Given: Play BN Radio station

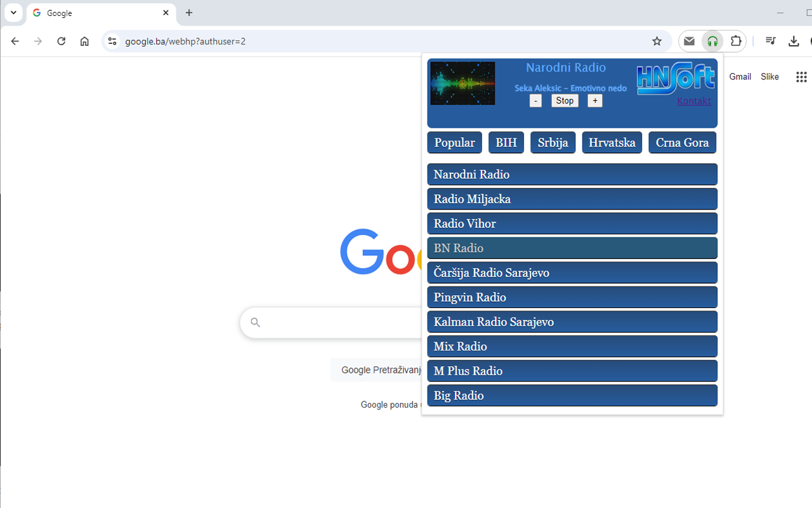Looking at the screenshot, I should pos(572,248).
